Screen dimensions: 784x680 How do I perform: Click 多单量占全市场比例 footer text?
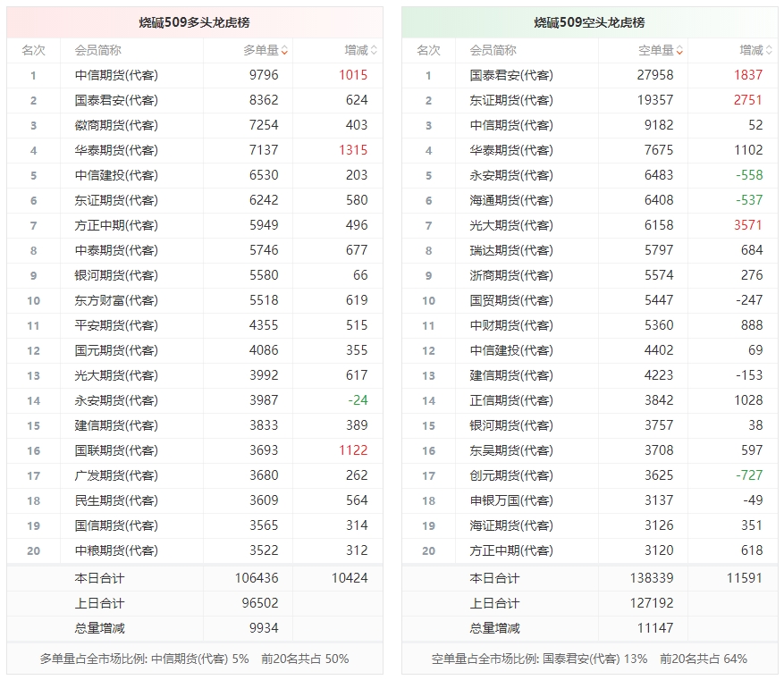click(195, 659)
